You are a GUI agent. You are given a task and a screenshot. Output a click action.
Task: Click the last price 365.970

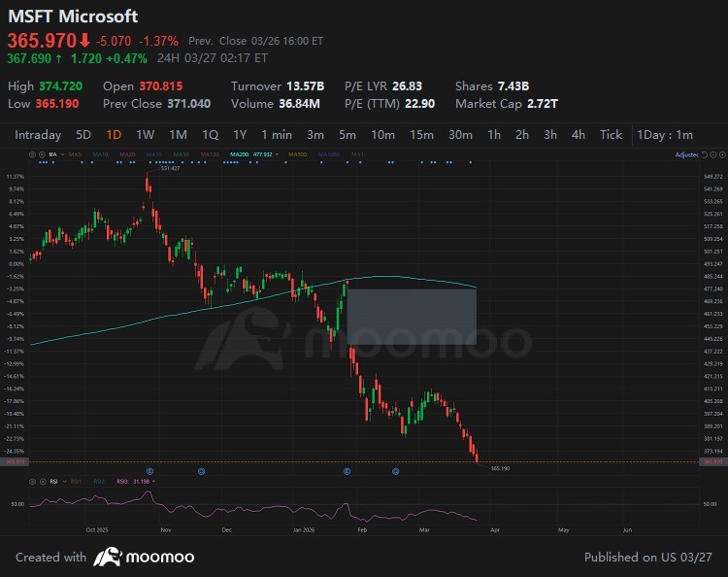[x=42, y=41]
